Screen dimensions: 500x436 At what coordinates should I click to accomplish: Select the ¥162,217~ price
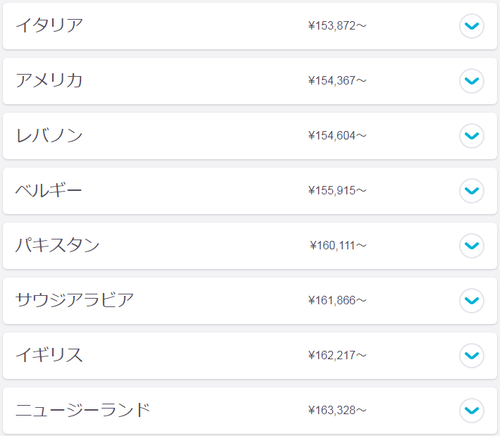coord(337,355)
